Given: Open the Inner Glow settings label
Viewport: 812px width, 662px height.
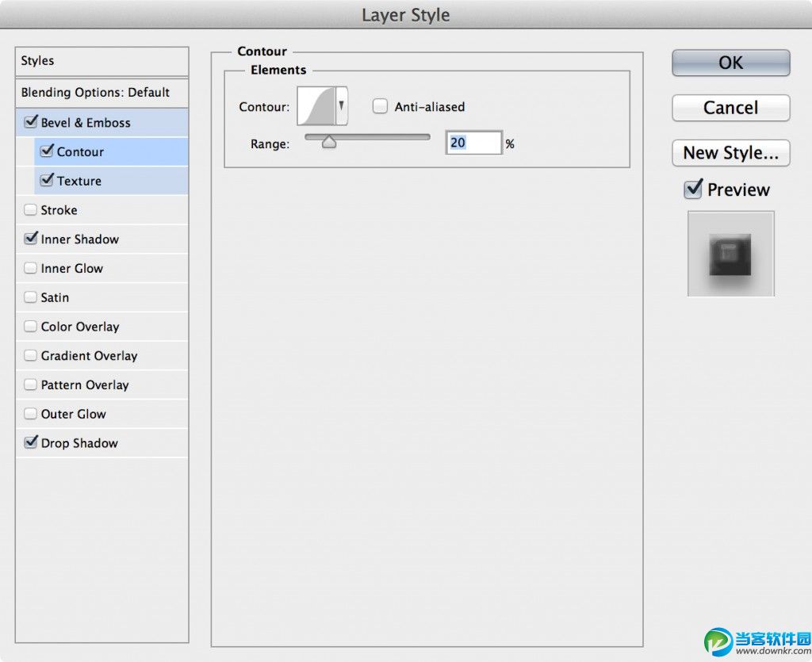Looking at the screenshot, I should tap(72, 268).
